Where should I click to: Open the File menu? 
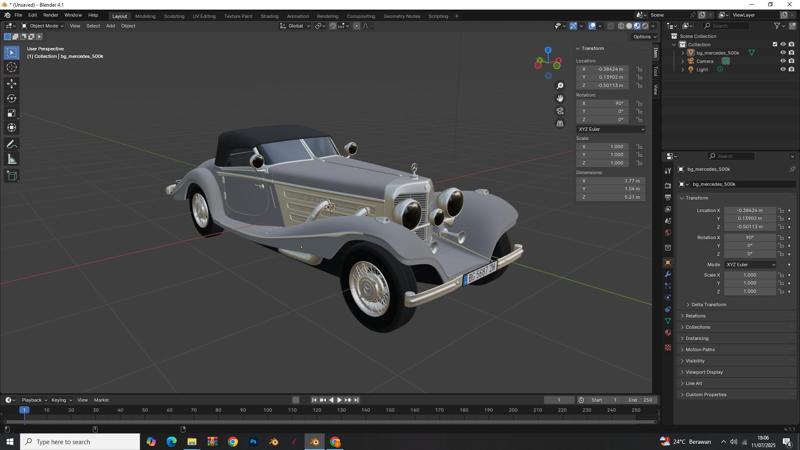(x=18, y=15)
